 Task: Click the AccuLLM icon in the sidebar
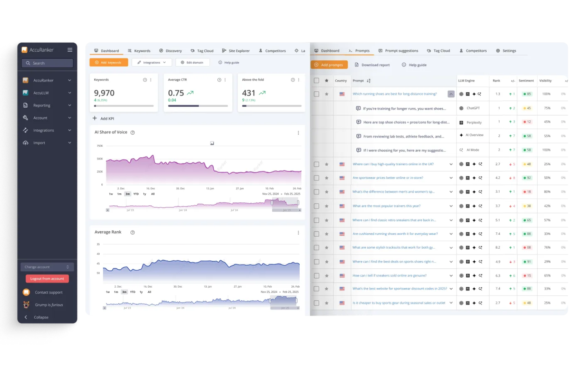point(25,93)
